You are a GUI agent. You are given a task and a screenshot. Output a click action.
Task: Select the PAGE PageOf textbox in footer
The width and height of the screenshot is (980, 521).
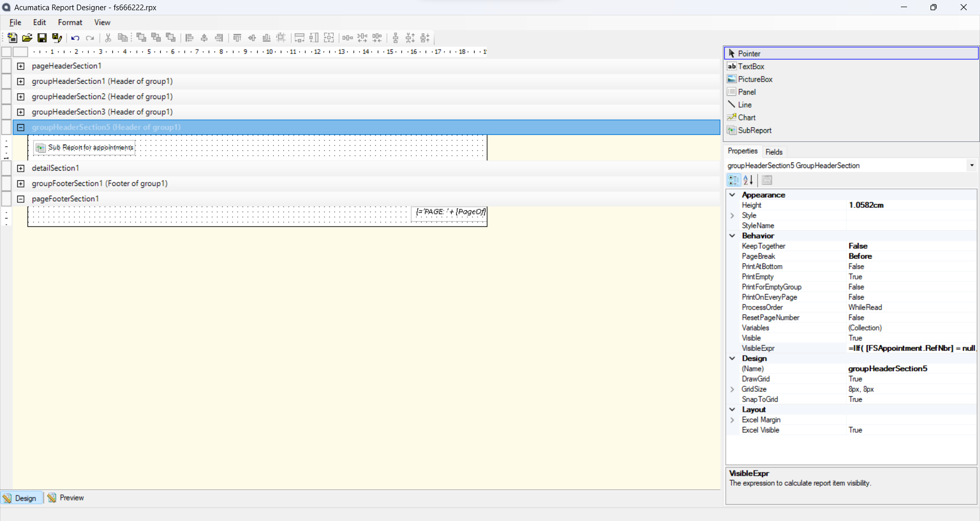click(x=449, y=213)
